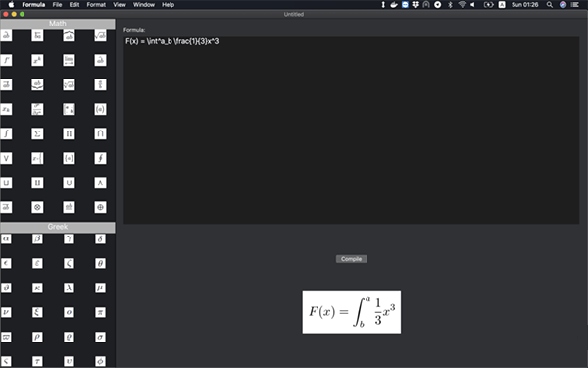This screenshot has width=588, height=368.
Task: Open the Formula app menu
Action: point(33,5)
